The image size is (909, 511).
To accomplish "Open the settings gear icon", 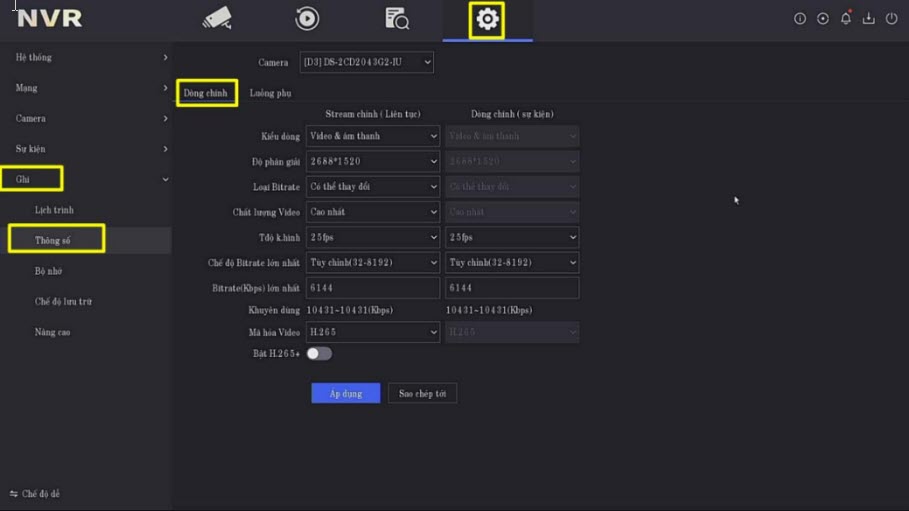I will (x=487, y=19).
